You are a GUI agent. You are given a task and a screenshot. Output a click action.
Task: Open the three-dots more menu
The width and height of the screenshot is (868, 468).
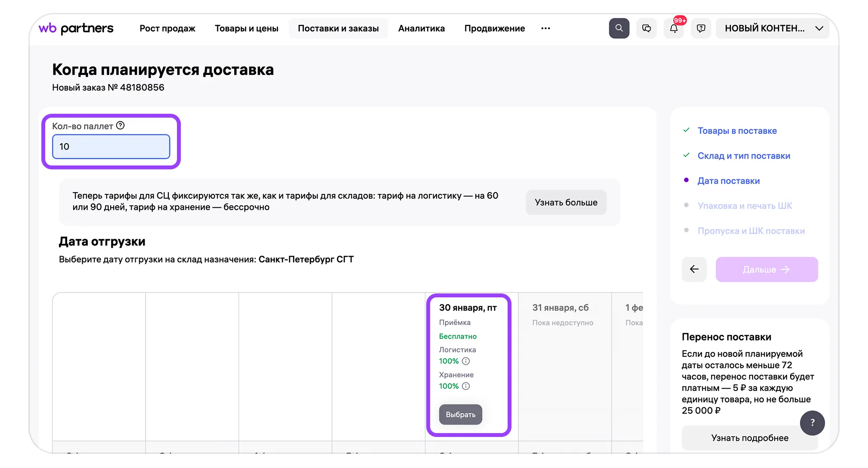point(546,28)
